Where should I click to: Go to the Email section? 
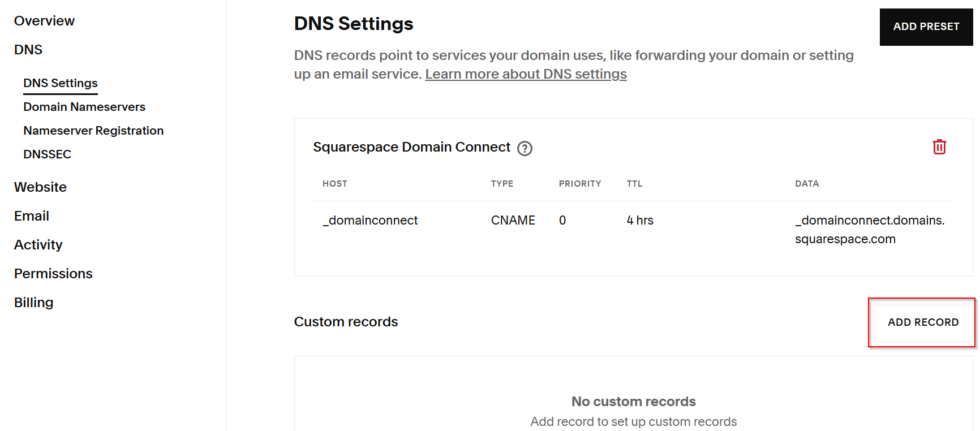[32, 216]
